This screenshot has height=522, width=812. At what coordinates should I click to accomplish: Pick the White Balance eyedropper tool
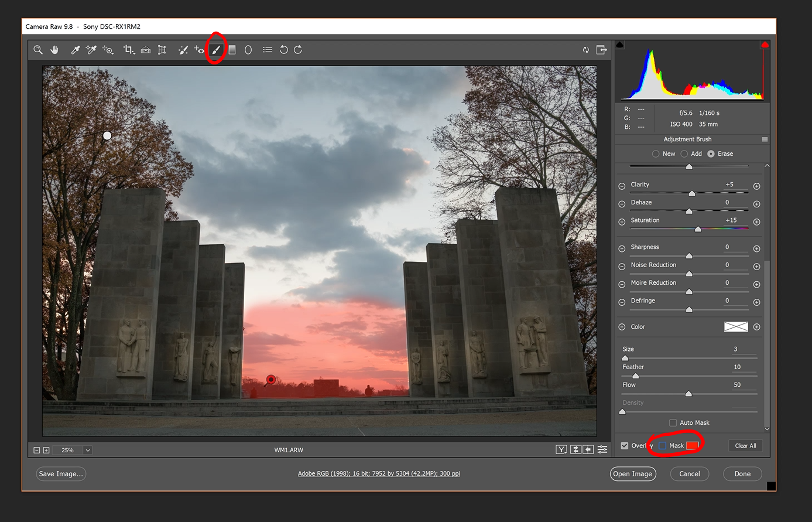tap(75, 50)
